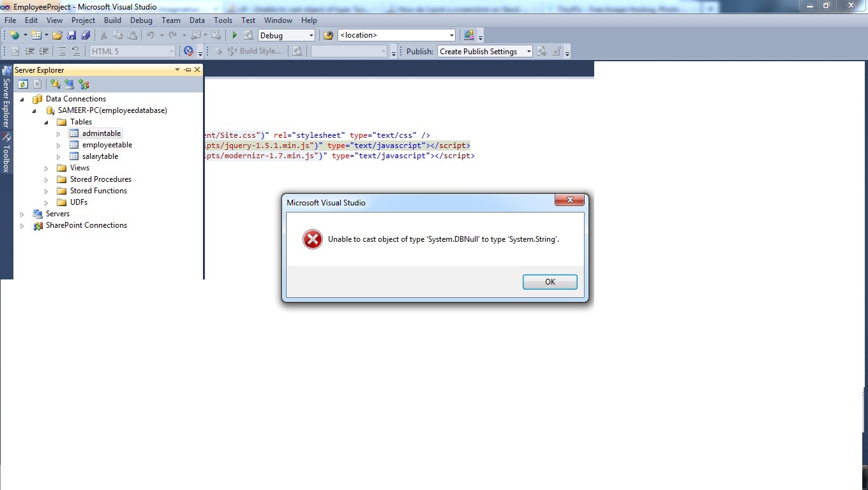
Task: Click the Find in Files icon
Action: (329, 36)
